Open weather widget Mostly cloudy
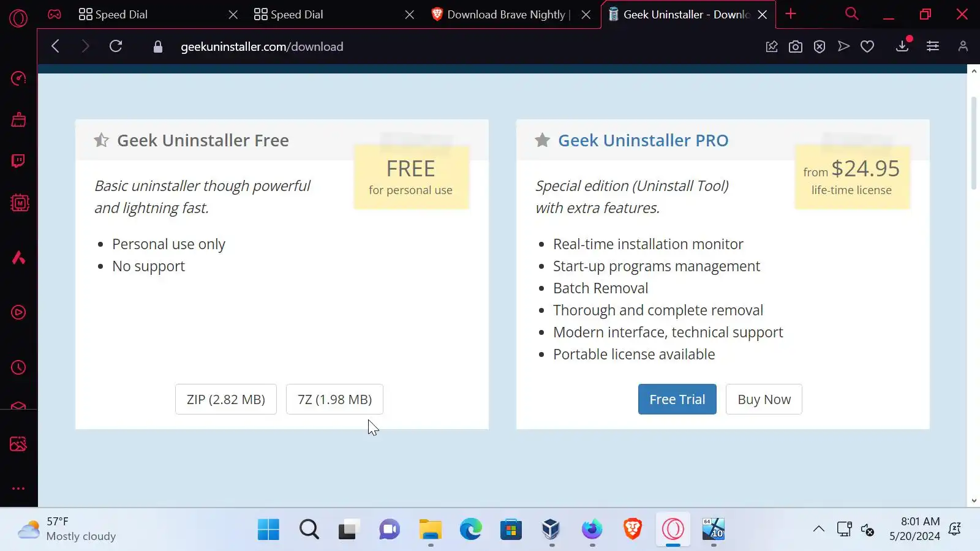This screenshot has width=980, height=551. tap(66, 529)
